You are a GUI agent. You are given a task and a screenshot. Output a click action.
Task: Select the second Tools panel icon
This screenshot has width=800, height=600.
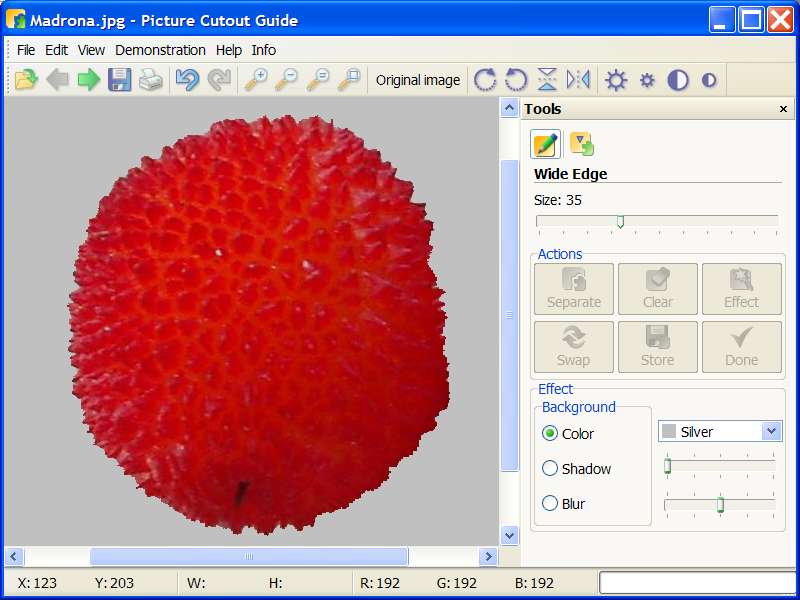(x=582, y=144)
